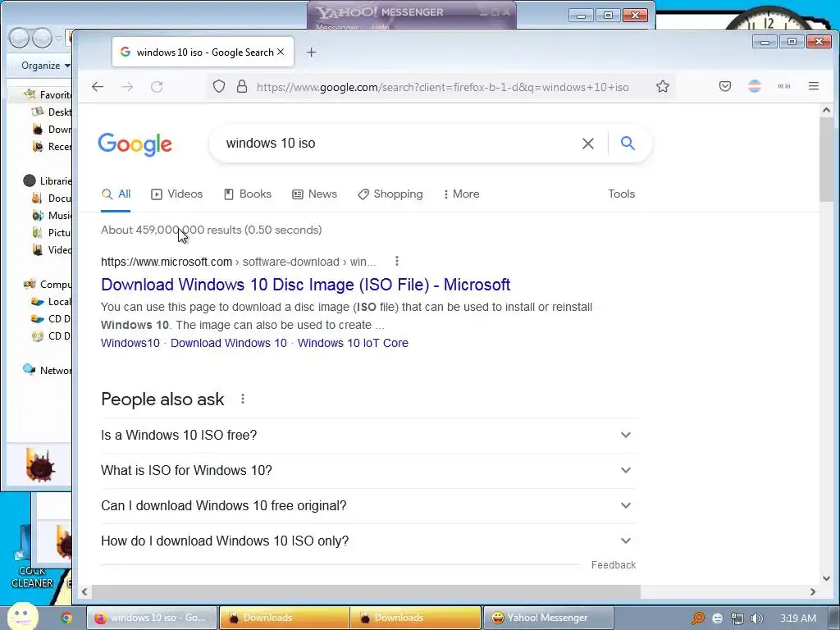Click the horizontal scrollbar left arrow
Viewport: 840px width, 630px height.
pyautogui.click(x=84, y=592)
